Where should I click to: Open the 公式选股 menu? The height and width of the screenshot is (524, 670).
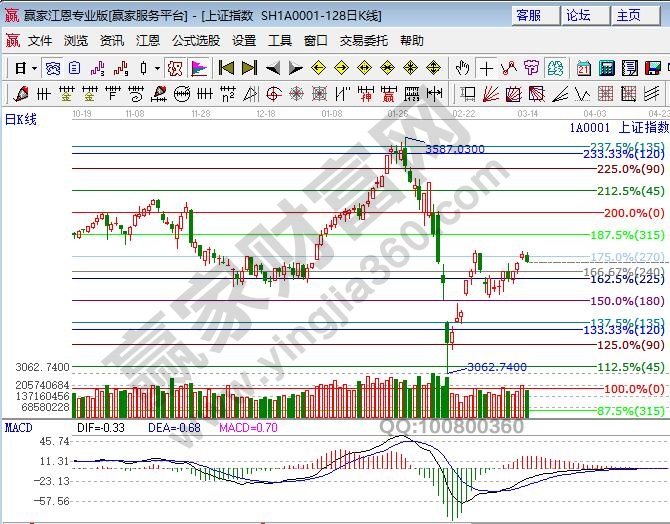click(x=195, y=41)
